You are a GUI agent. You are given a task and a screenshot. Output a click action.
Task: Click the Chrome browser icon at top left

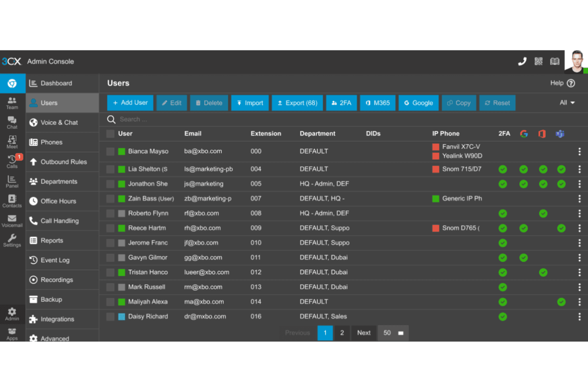coord(12,83)
